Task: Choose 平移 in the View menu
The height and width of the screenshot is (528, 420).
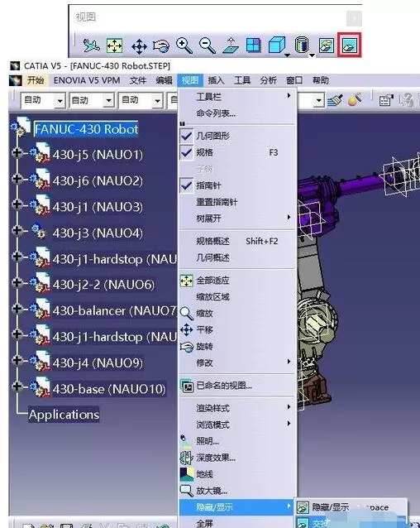Action: 237,329
